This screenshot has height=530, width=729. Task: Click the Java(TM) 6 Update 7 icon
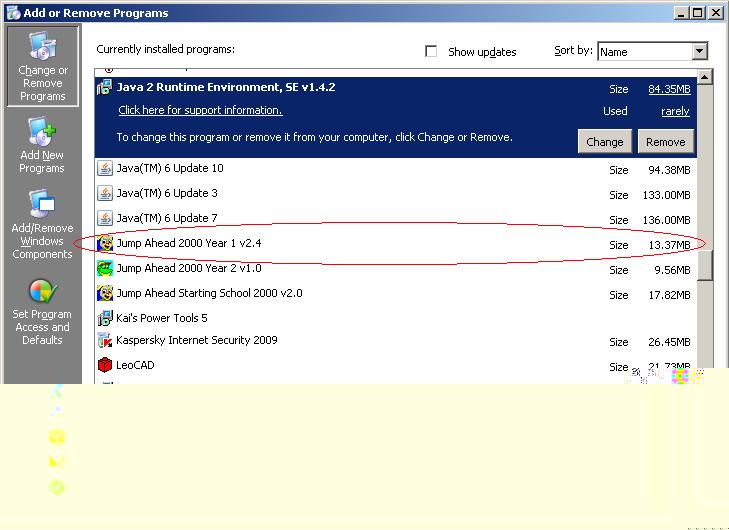click(105, 218)
